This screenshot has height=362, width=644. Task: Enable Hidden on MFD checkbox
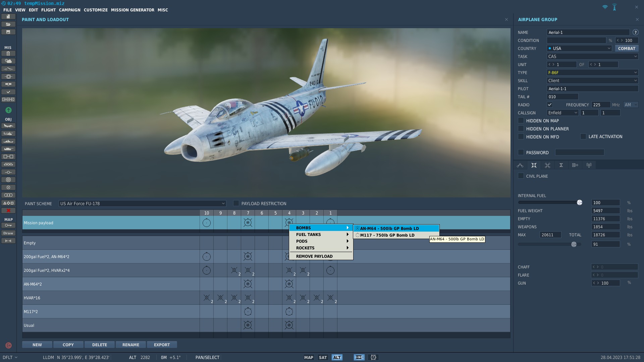point(521,137)
